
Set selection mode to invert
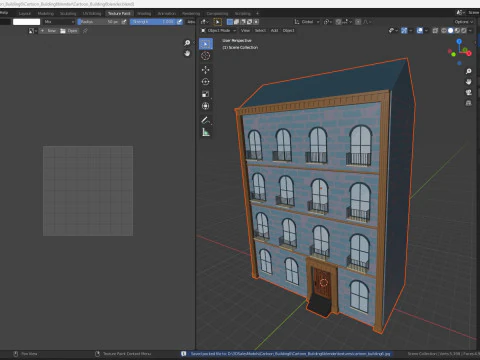tap(249, 22)
